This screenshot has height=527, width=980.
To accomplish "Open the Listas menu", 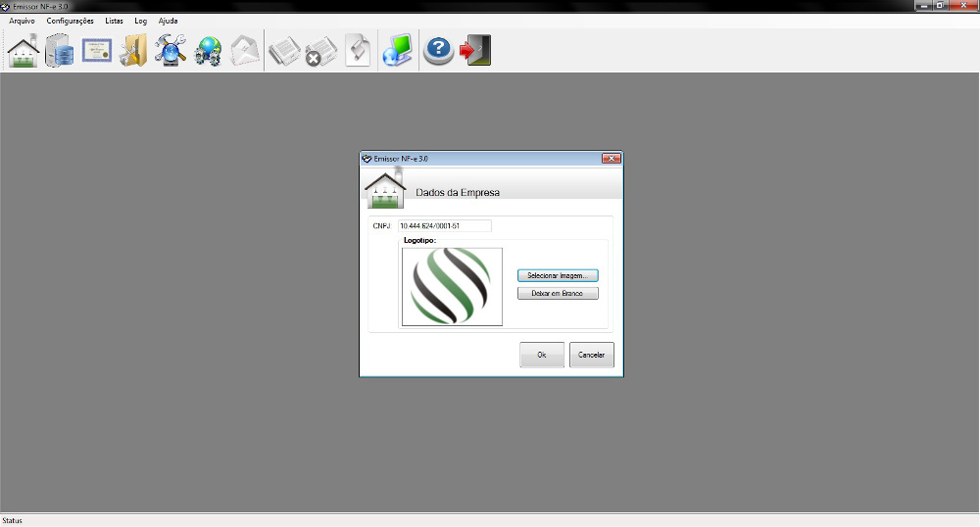I will (x=114, y=21).
